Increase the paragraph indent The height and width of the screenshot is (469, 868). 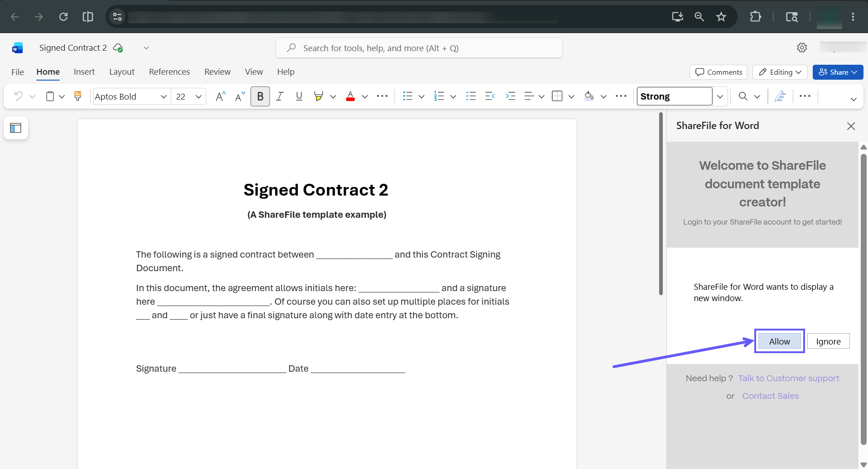[x=511, y=96]
